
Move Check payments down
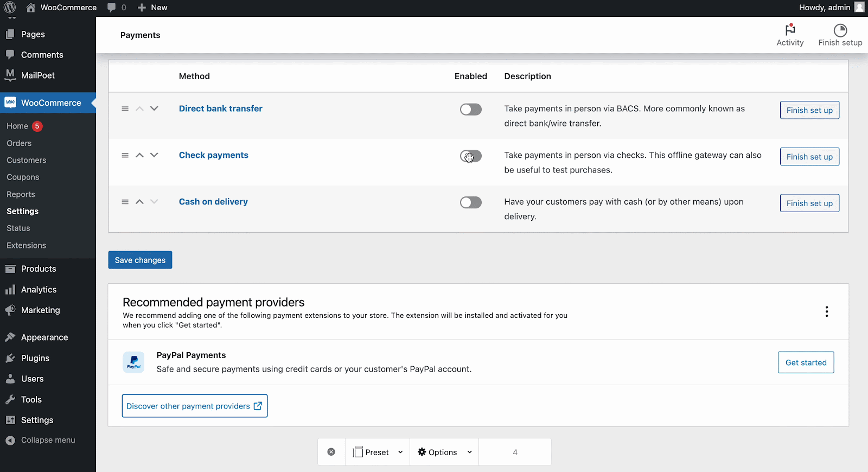click(x=154, y=155)
